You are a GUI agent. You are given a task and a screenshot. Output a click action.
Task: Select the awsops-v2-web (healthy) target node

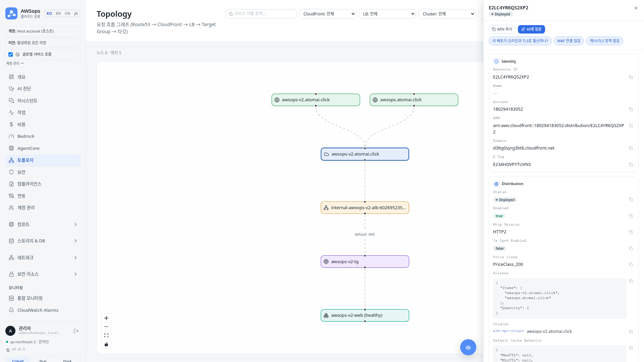tap(365, 315)
